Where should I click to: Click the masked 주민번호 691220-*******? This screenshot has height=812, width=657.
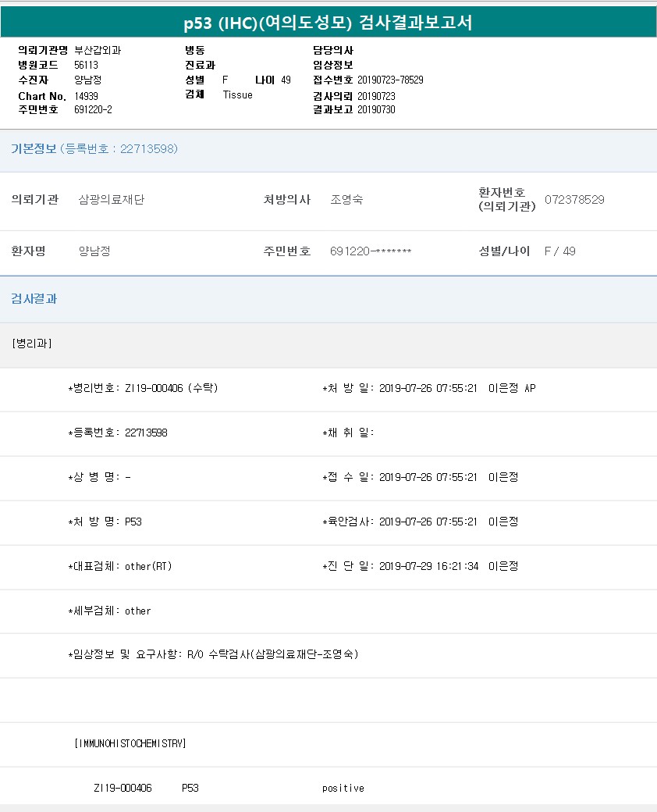[371, 251]
